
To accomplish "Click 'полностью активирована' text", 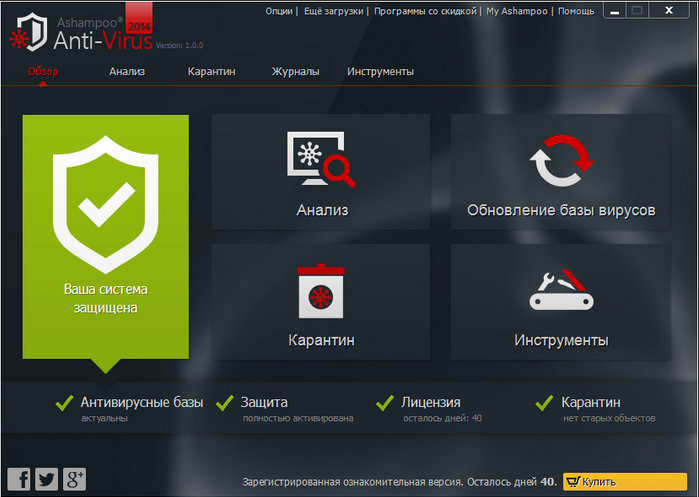I will point(298,419).
